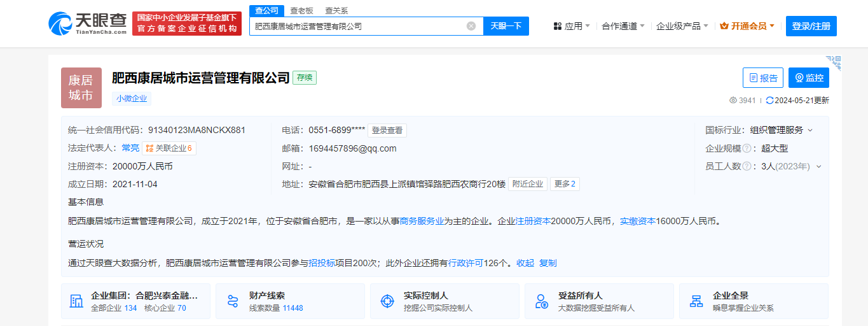
Task: Click the national fund credit agency banner
Action: pos(187,24)
